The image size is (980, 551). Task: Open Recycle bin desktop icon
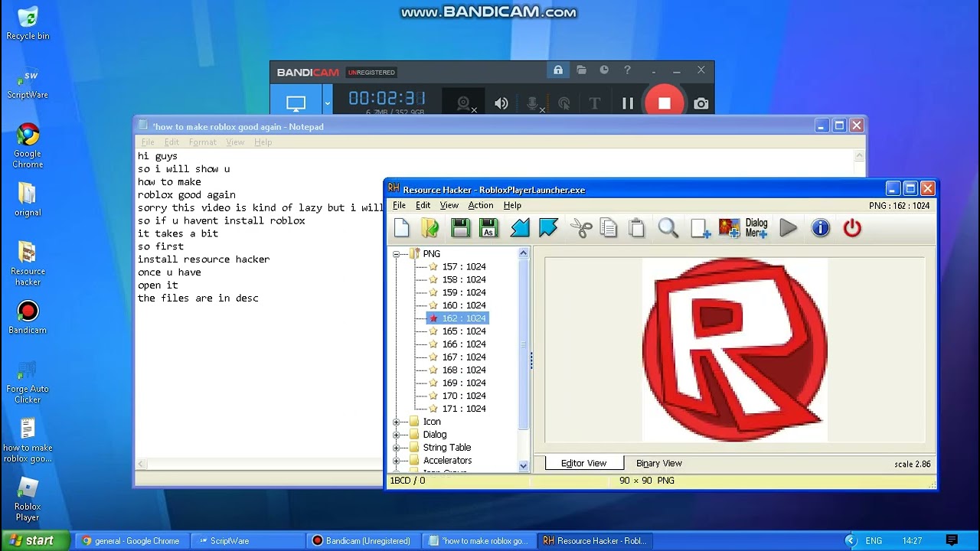28,23
